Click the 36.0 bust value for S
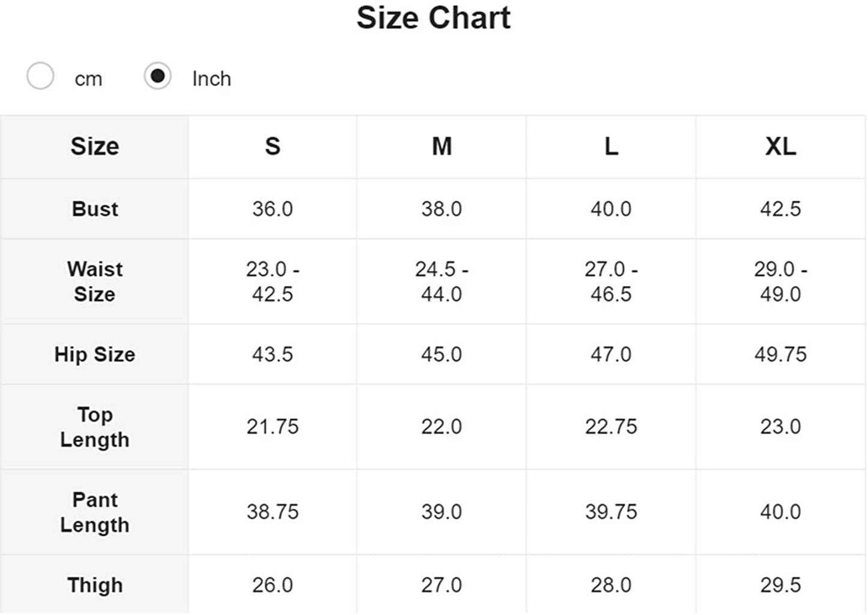868x615 pixels. (x=273, y=209)
